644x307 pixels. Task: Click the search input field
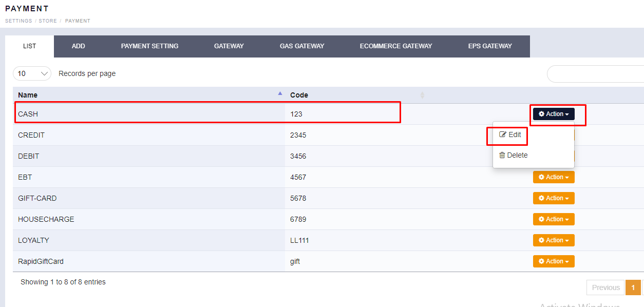596,74
